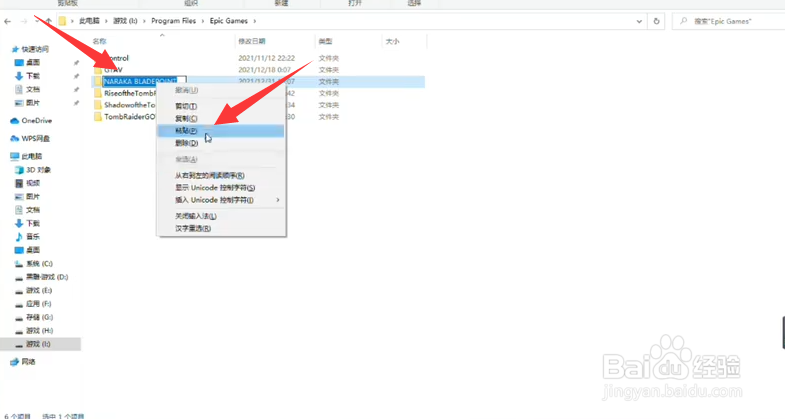This screenshot has height=419, width=785.
Task: Expand the chevron after Epic Games breadcrumb
Action: (254, 21)
